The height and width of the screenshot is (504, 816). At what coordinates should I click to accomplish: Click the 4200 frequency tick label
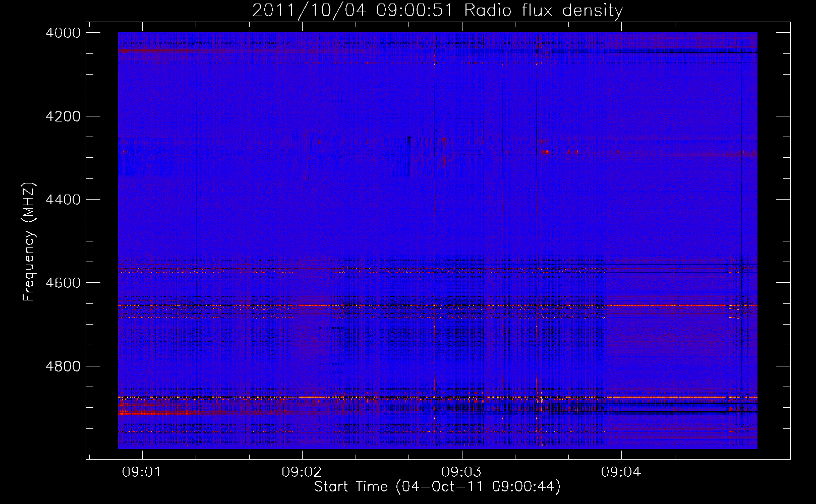tap(63, 116)
